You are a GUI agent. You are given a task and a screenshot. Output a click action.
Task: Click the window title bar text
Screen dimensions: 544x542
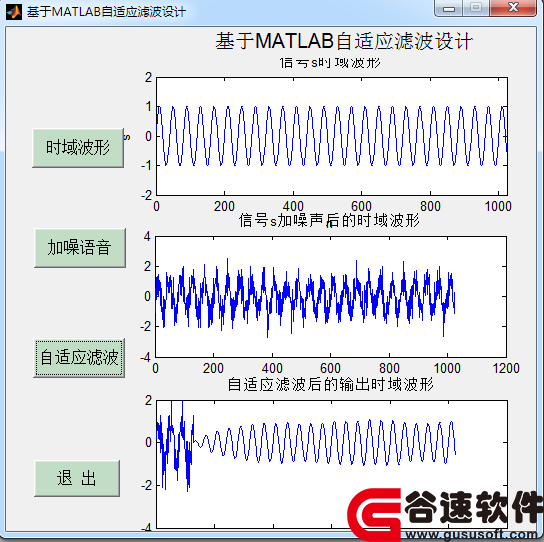[x=107, y=12]
